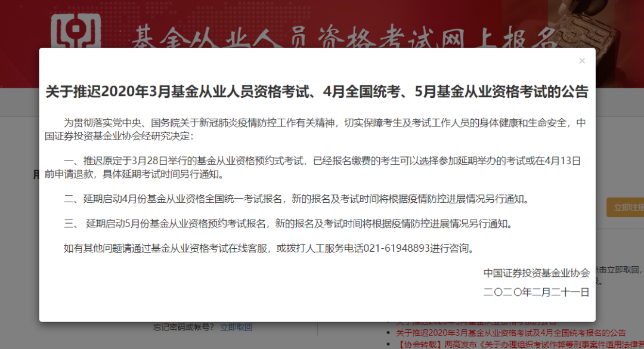Image resolution: width=644 pixels, height=349 pixels.
Task: Close the announcement popup with the X
Action: tap(582, 61)
